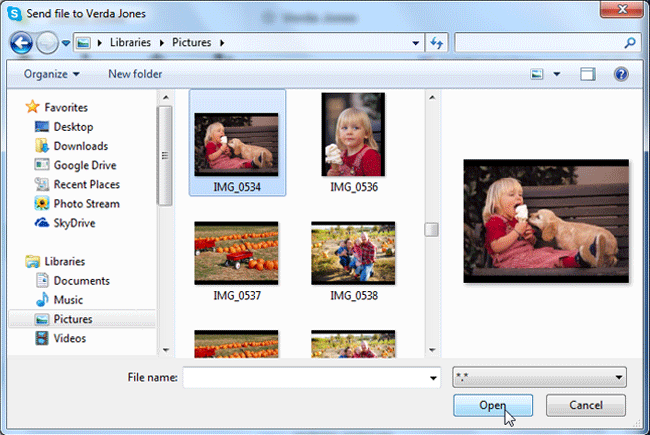Click the Forward navigation arrow
Viewport: 650px width, 435px height.
coord(47,42)
